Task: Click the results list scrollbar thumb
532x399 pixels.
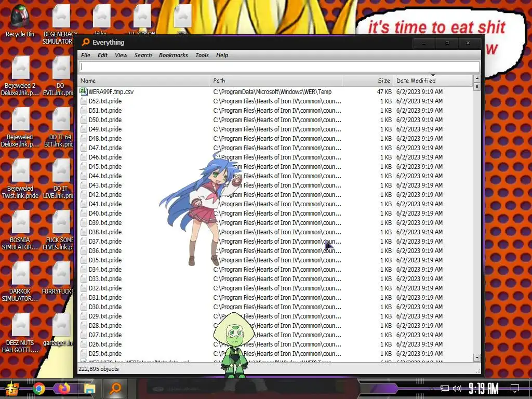Action: click(x=477, y=87)
